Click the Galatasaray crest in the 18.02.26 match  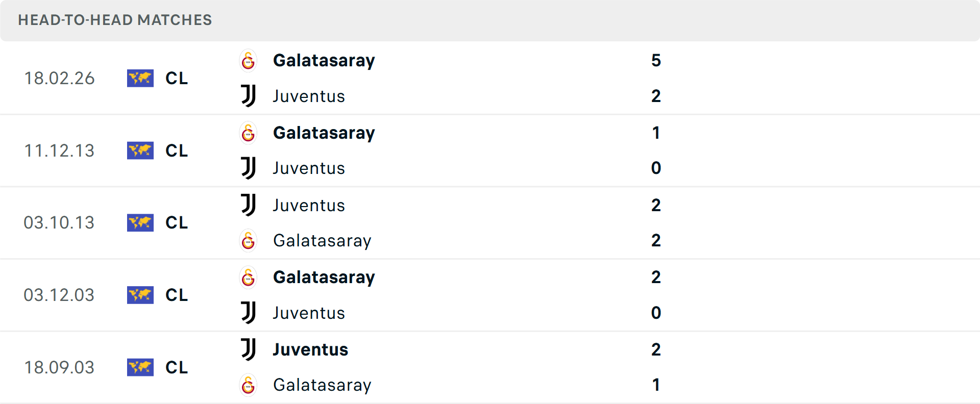click(x=248, y=60)
